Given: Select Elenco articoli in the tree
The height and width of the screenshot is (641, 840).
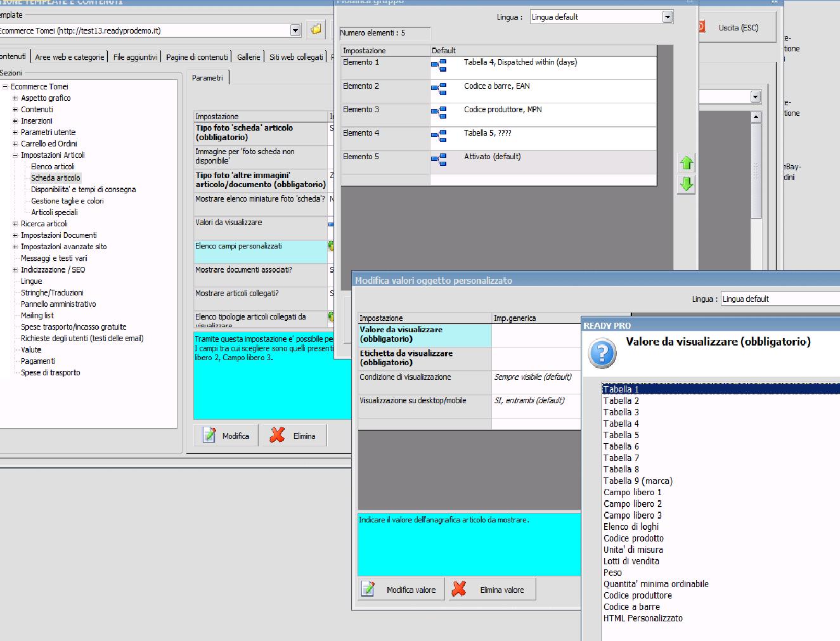Looking at the screenshot, I should click(53, 167).
